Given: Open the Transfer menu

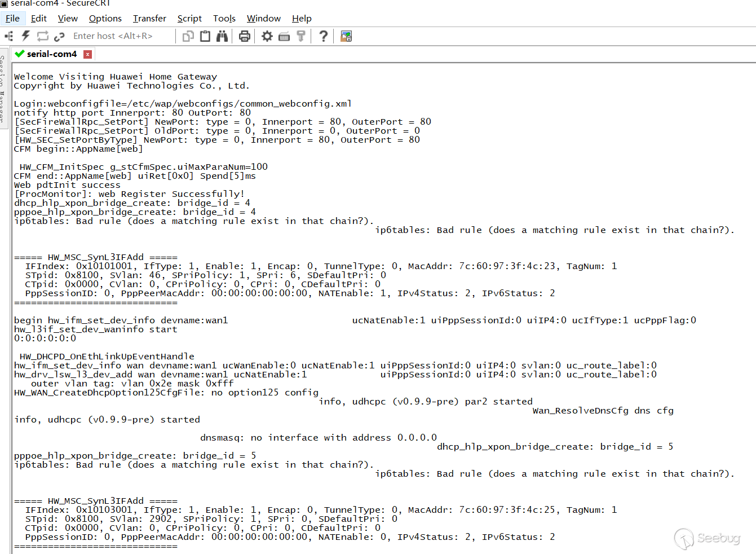Looking at the screenshot, I should pos(149,19).
